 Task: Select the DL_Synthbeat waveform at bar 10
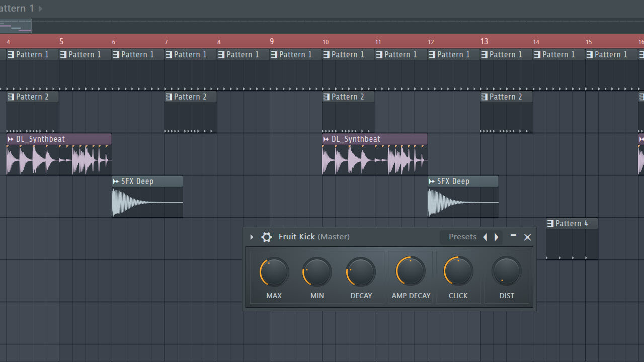click(x=375, y=160)
